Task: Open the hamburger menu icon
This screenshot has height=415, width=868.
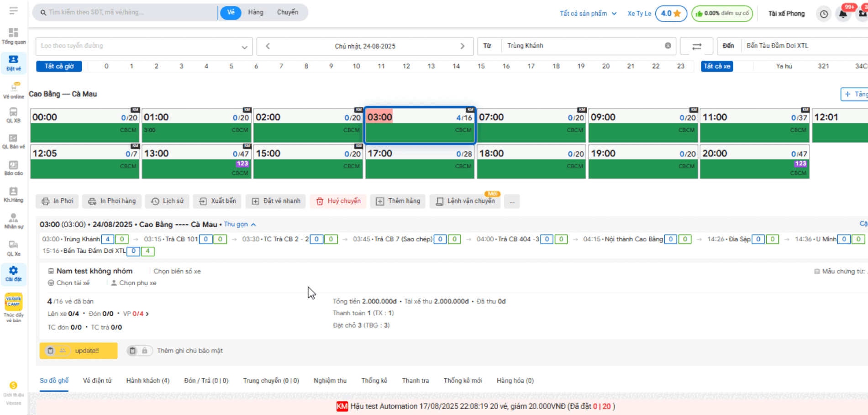Action: pos(13,11)
